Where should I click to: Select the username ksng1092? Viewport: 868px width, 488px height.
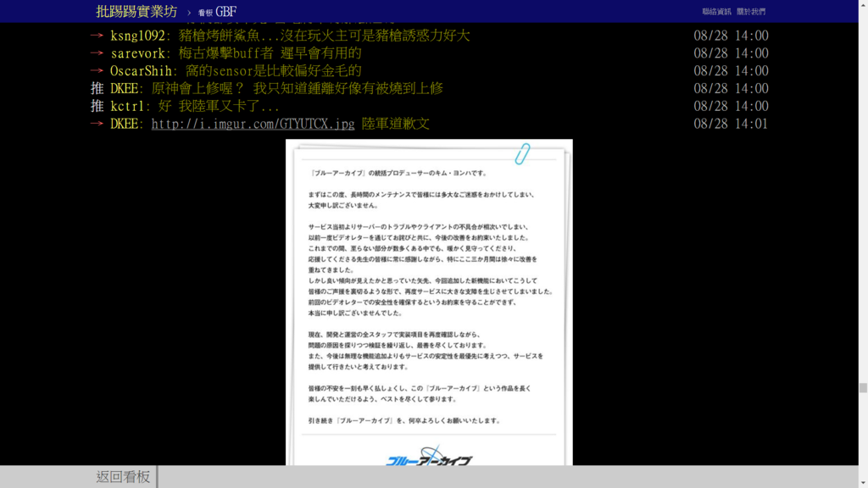coord(137,36)
